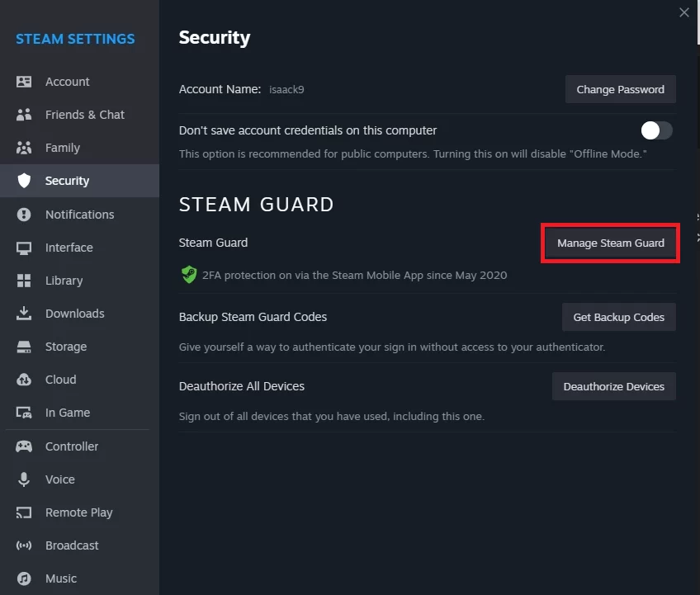Click Get Backup Codes
The height and width of the screenshot is (595, 700).
(618, 316)
